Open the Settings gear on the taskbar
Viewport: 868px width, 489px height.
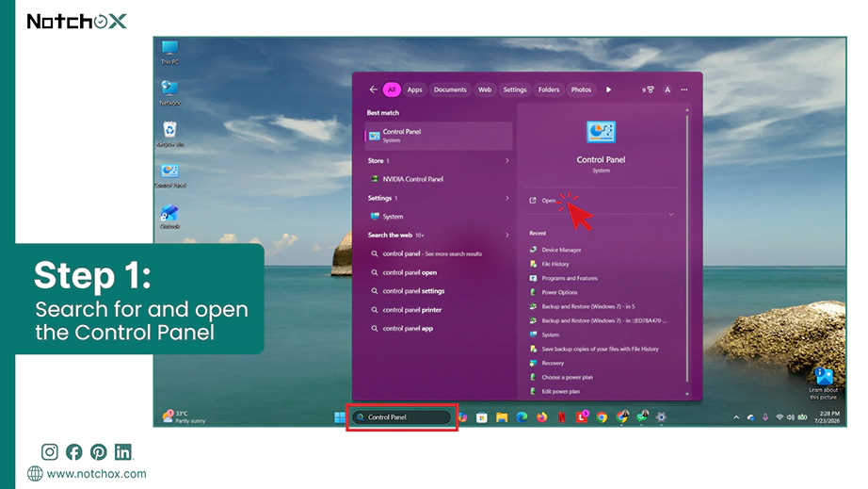pos(661,417)
